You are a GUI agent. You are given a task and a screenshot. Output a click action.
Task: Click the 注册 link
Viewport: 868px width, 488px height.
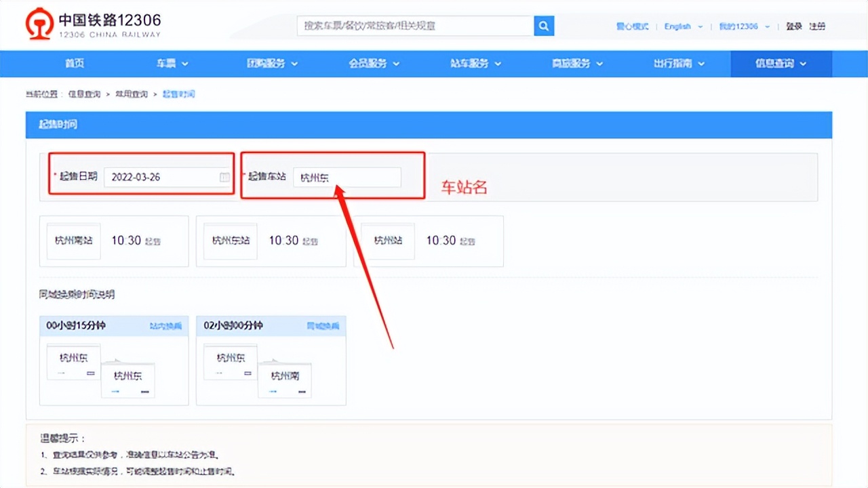[818, 26]
